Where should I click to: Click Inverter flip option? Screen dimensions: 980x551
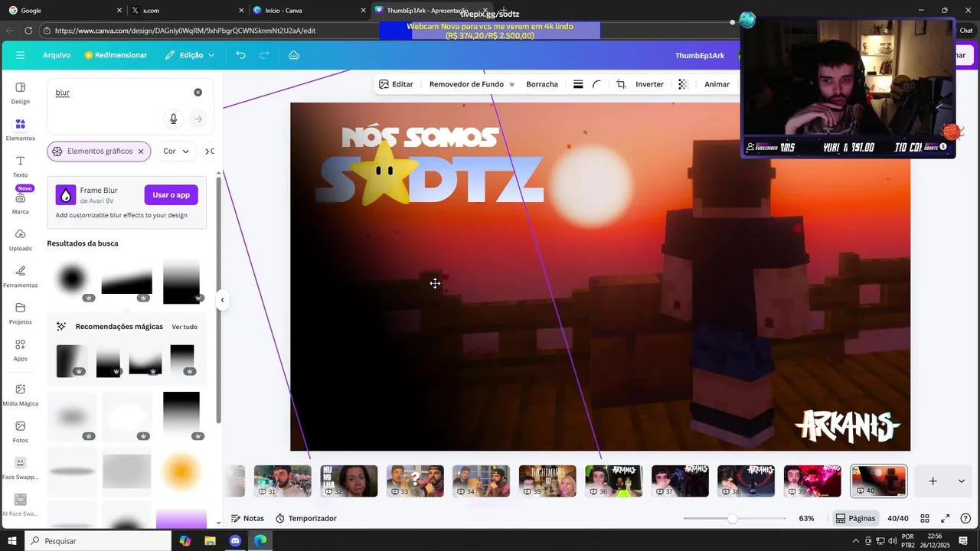pos(649,84)
